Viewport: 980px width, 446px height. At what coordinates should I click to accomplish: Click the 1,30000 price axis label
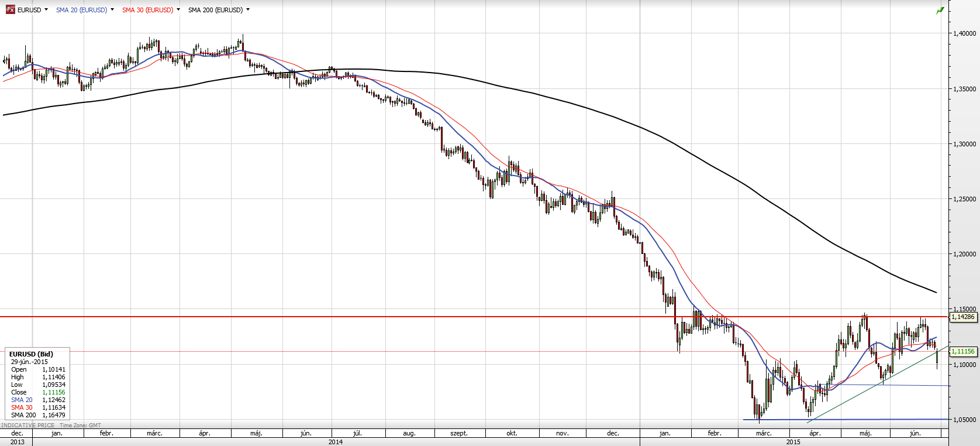pos(965,144)
